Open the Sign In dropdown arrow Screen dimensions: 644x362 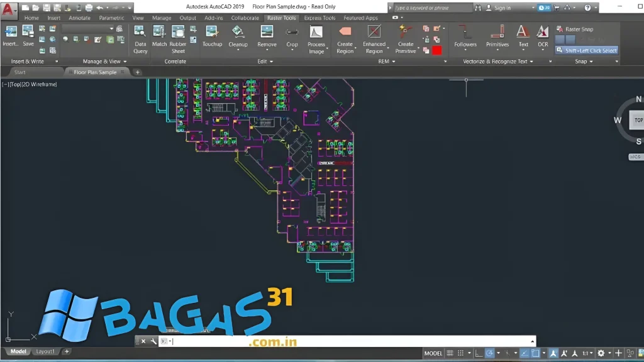[x=533, y=8]
